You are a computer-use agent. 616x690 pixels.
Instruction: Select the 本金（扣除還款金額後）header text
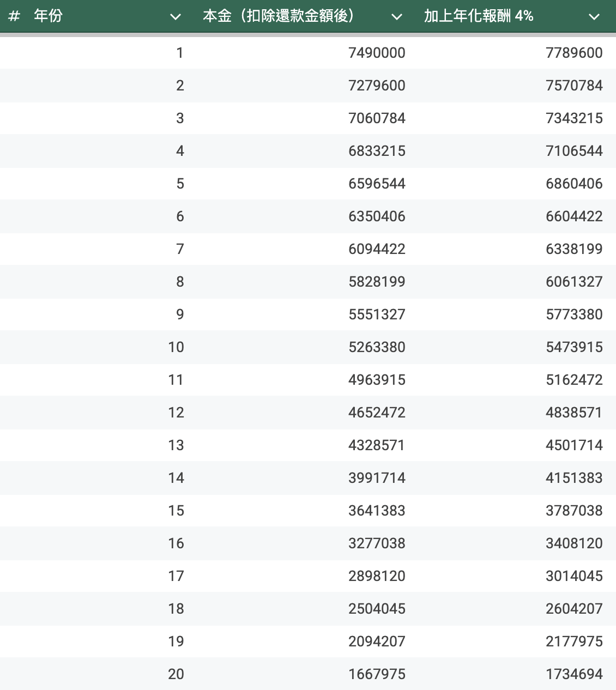pyautogui.click(x=279, y=16)
